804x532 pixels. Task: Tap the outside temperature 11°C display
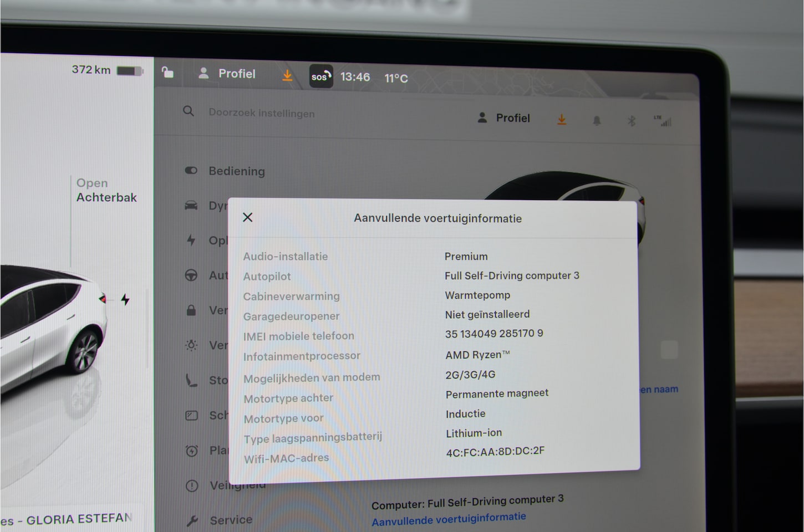396,78
